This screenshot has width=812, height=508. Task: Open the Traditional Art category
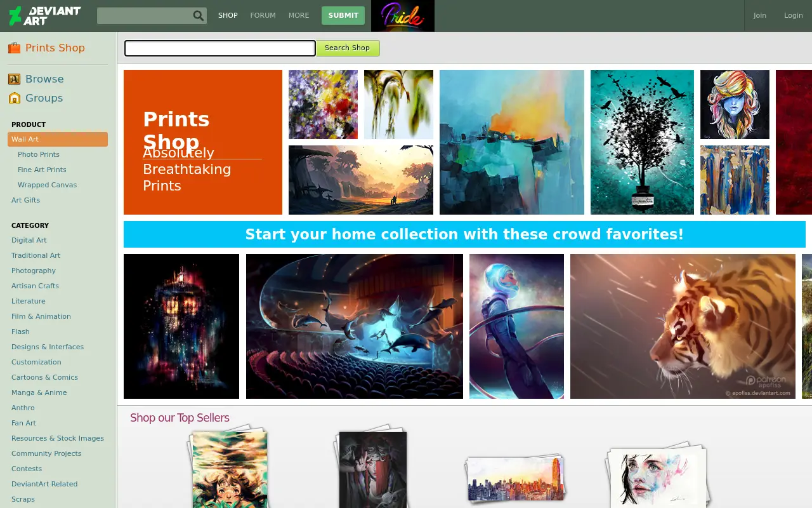pyautogui.click(x=36, y=255)
